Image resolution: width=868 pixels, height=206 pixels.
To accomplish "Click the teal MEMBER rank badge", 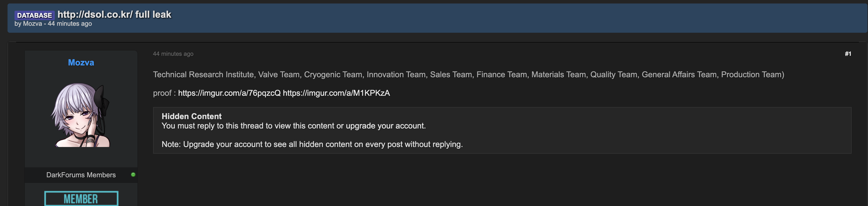I will (x=81, y=198).
